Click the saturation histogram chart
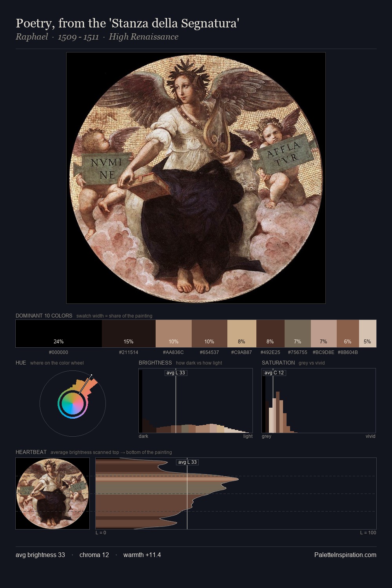The image size is (392, 588). (319, 401)
